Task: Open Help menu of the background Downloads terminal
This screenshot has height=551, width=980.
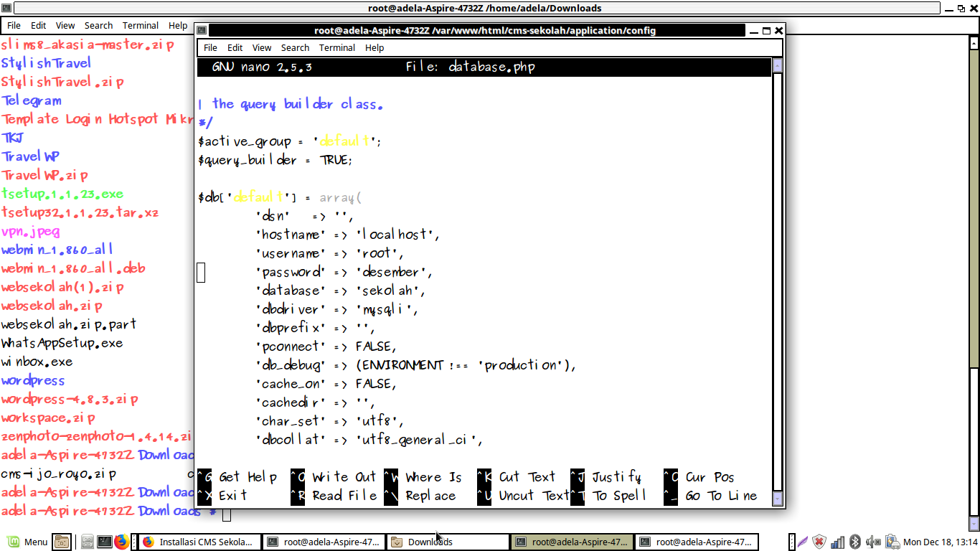Action: tap(178, 25)
